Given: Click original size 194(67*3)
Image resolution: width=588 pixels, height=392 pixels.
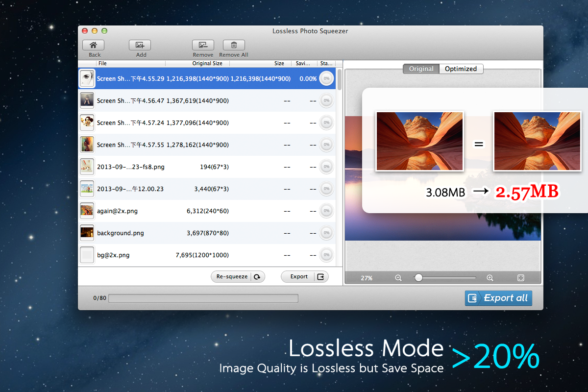Looking at the screenshot, I should [x=214, y=167].
